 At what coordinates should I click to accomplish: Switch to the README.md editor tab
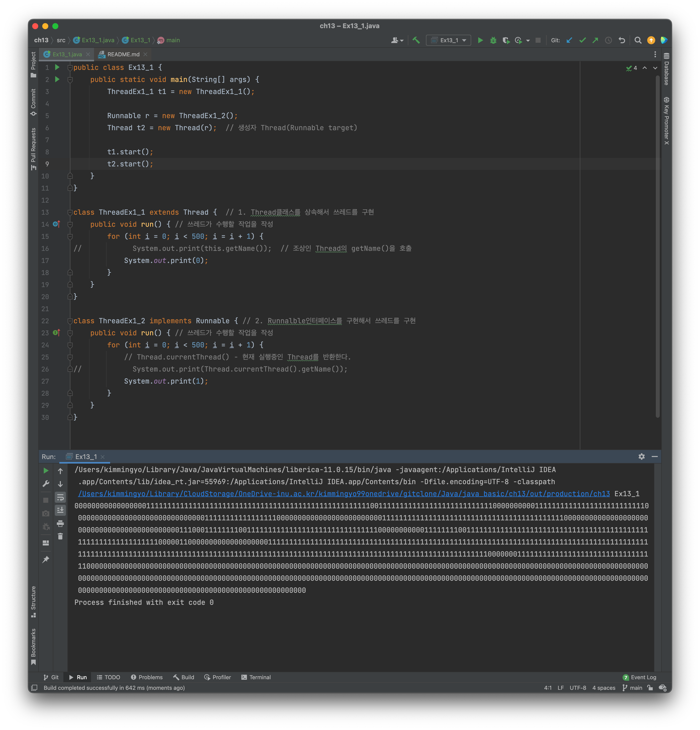(123, 54)
